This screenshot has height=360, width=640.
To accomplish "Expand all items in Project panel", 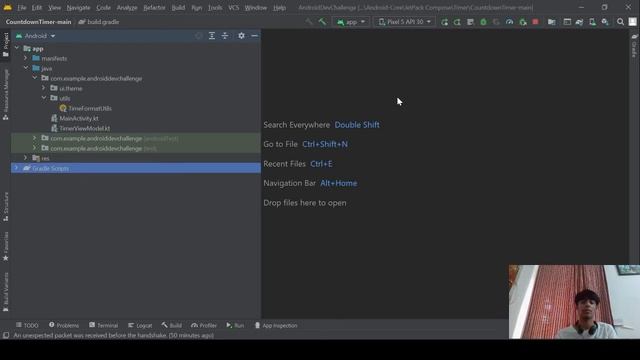I will [211, 36].
